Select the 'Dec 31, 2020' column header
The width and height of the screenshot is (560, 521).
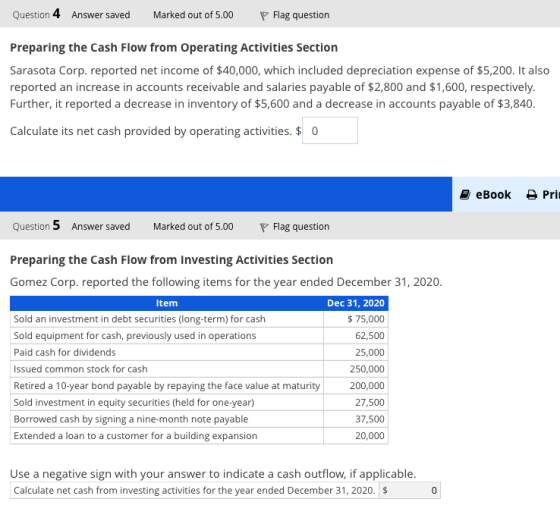click(356, 303)
